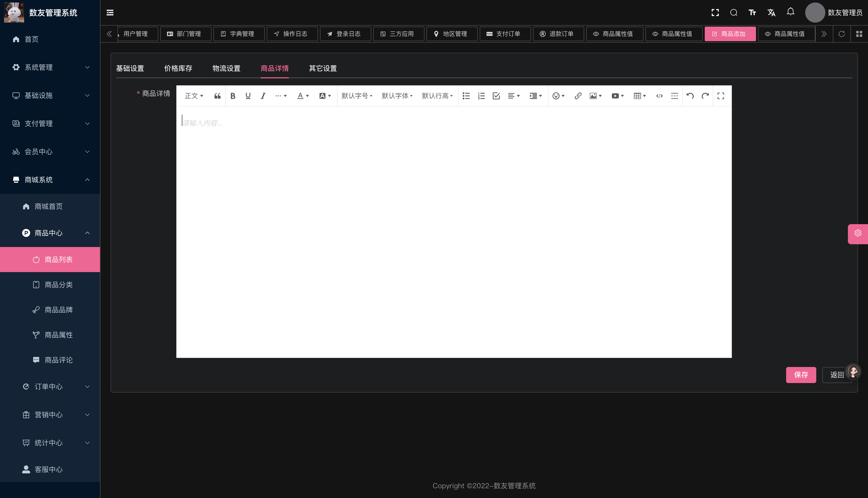Expand 支付管理 sidebar menu
The width and height of the screenshot is (868, 498).
click(x=50, y=123)
